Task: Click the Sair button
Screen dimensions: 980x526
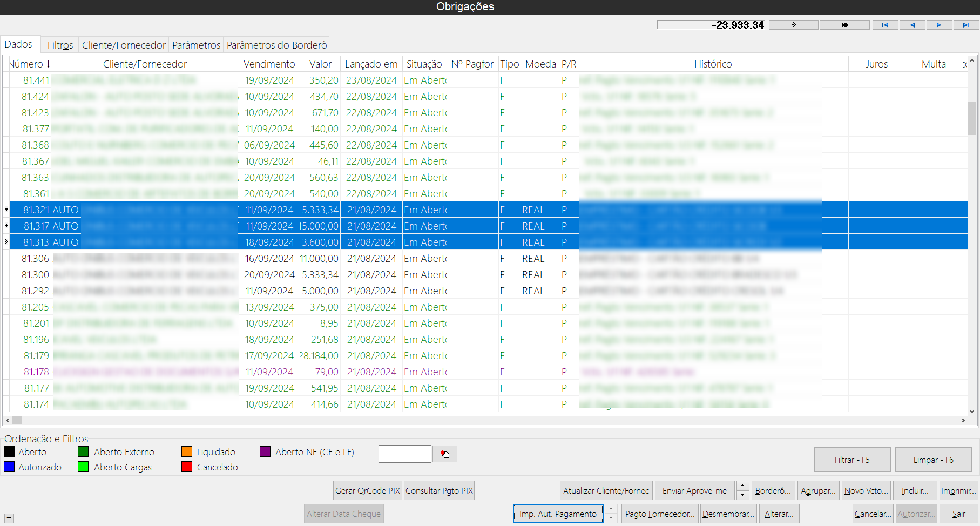Action: 958,514
